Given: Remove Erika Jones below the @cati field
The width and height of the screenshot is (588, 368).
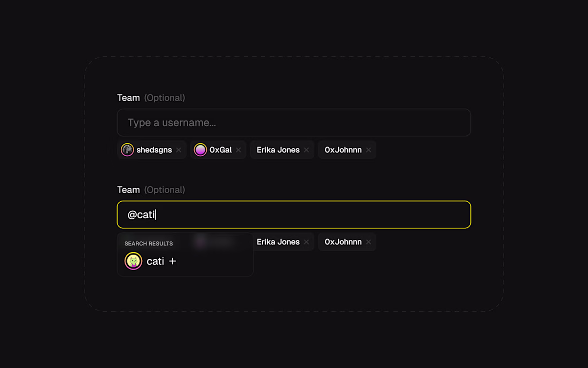Looking at the screenshot, I should coord(306,242).
